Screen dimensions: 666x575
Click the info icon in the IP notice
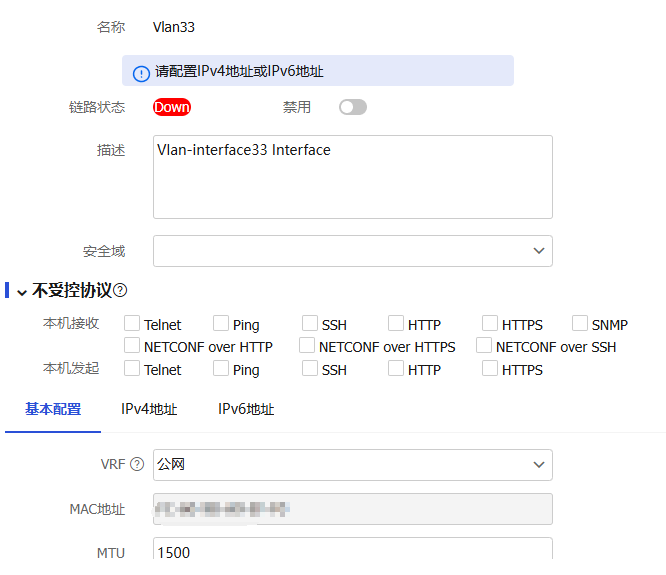point(141,73)
